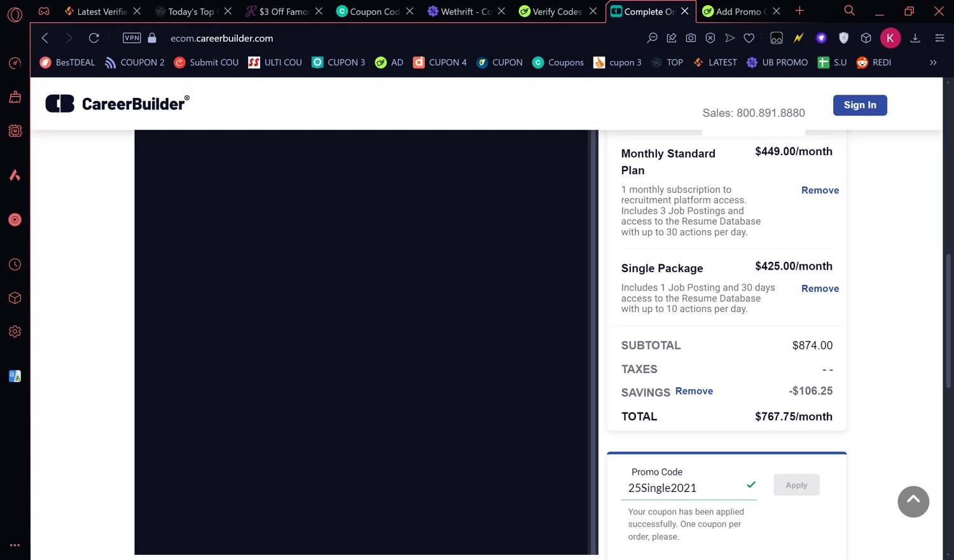Open the UB PROMO bookmark

[777, 62]
